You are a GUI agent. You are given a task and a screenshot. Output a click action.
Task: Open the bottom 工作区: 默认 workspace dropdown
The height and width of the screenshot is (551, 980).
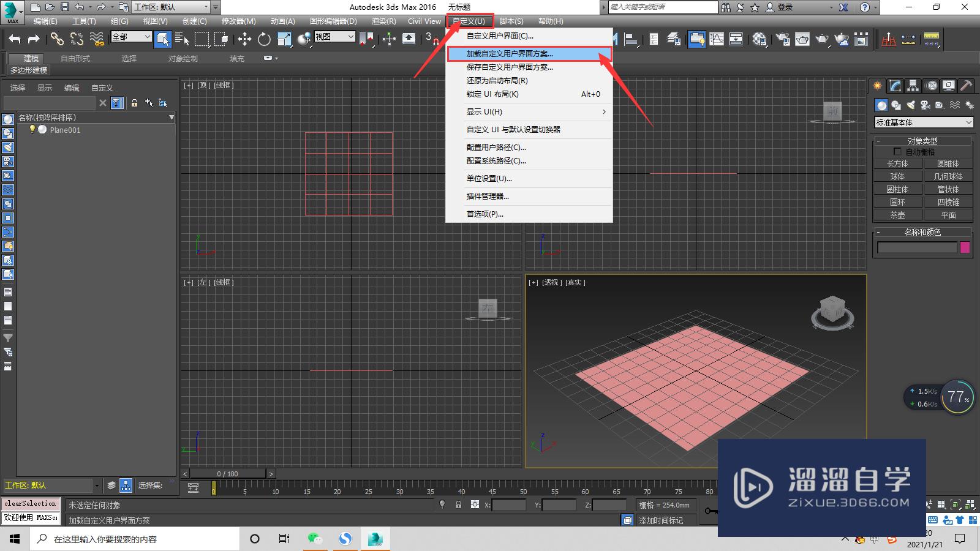point(52,485)
